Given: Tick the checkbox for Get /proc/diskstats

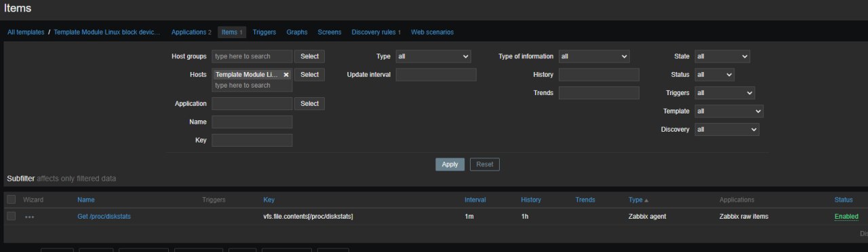Looking at the screenshot, I should (x=11, y=216).
